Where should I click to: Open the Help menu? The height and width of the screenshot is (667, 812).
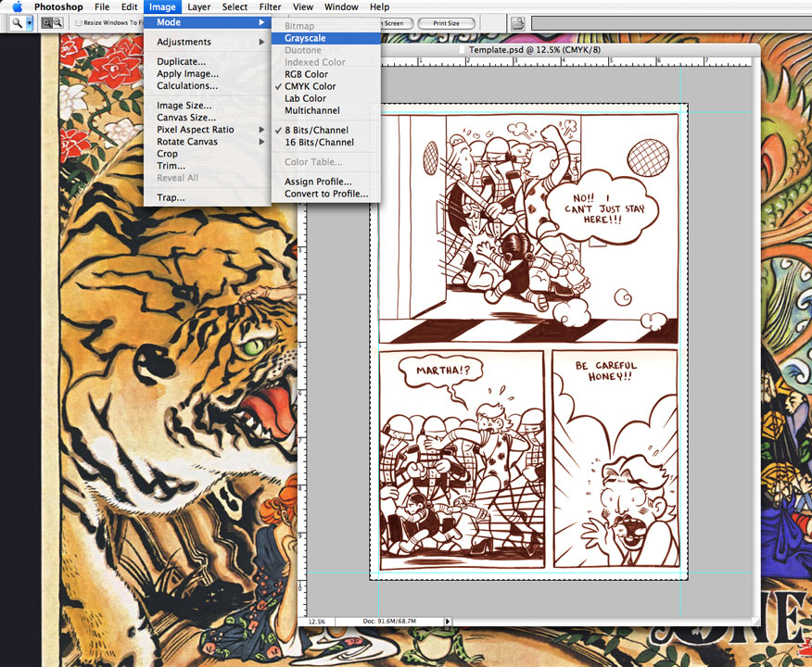[x=380, y=6]
